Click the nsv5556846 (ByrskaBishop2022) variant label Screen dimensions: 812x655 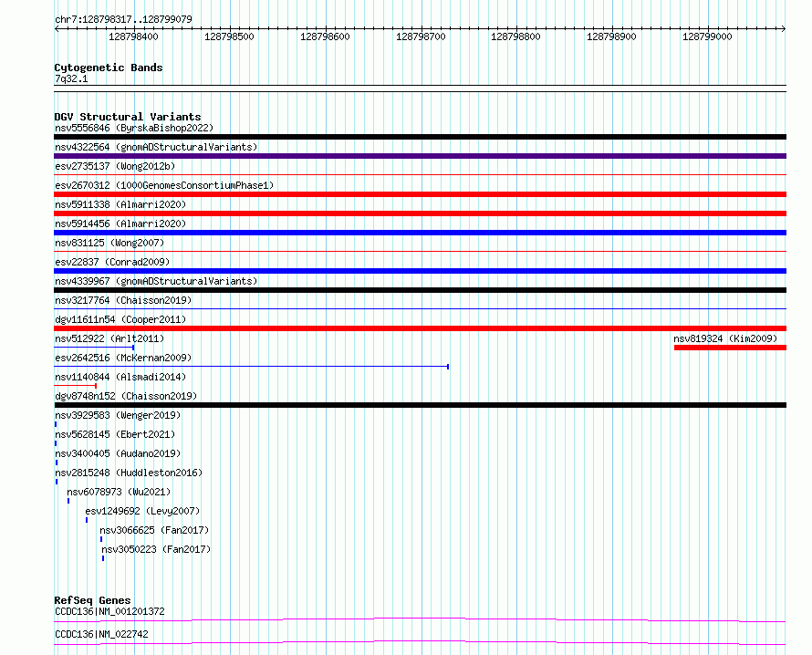click(134, 128)
